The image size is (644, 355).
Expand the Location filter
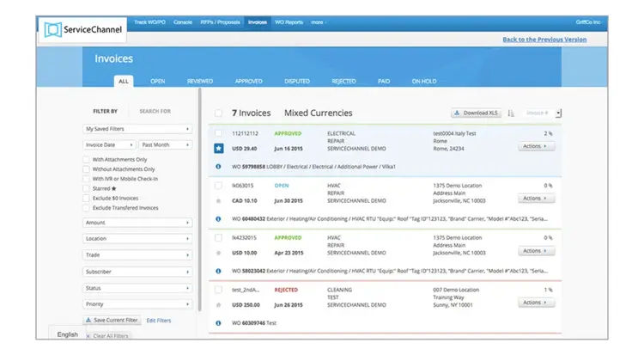(x=137, y=239)
